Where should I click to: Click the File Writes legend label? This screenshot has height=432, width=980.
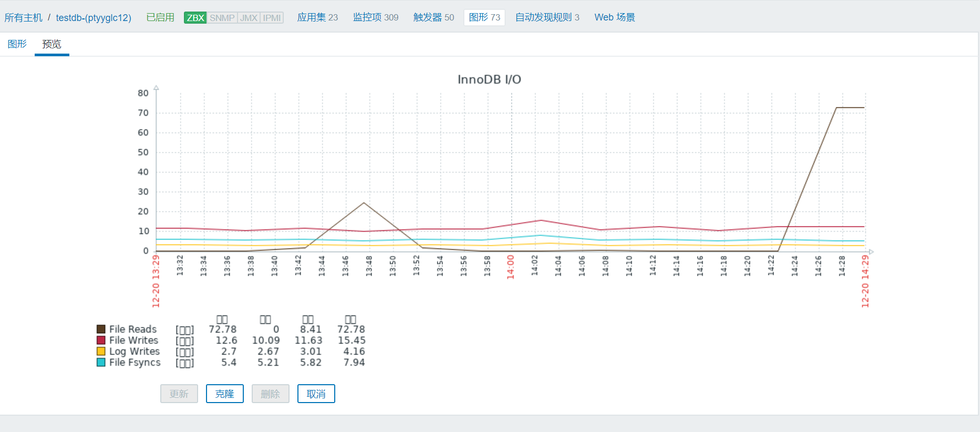coord(133,340)
